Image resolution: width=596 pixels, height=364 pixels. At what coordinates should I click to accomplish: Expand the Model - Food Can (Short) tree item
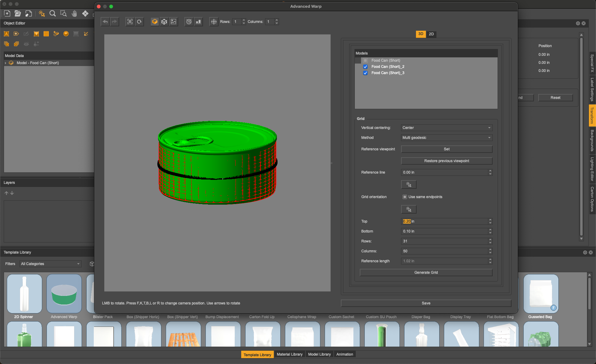[6, 63]
